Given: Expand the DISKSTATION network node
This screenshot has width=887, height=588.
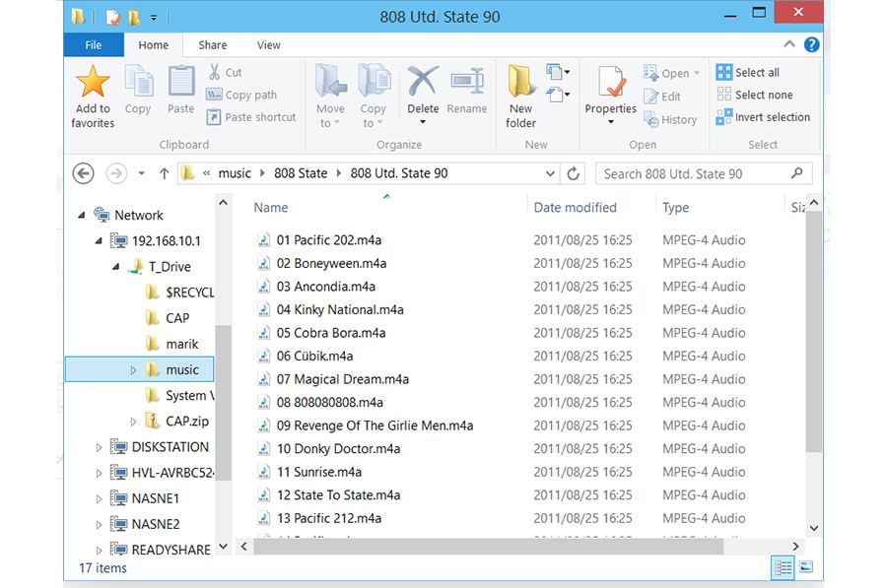Looking at the screenshot, I should (99, 447).
